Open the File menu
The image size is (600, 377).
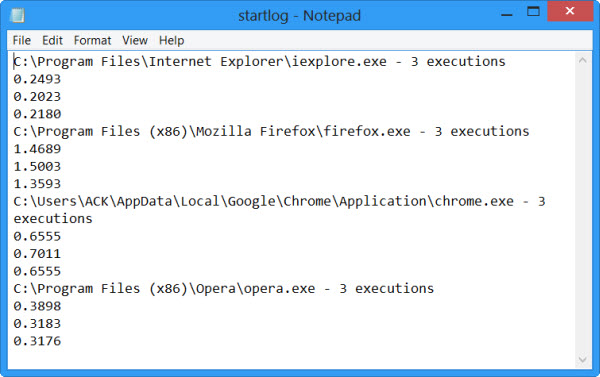point(21,41)
